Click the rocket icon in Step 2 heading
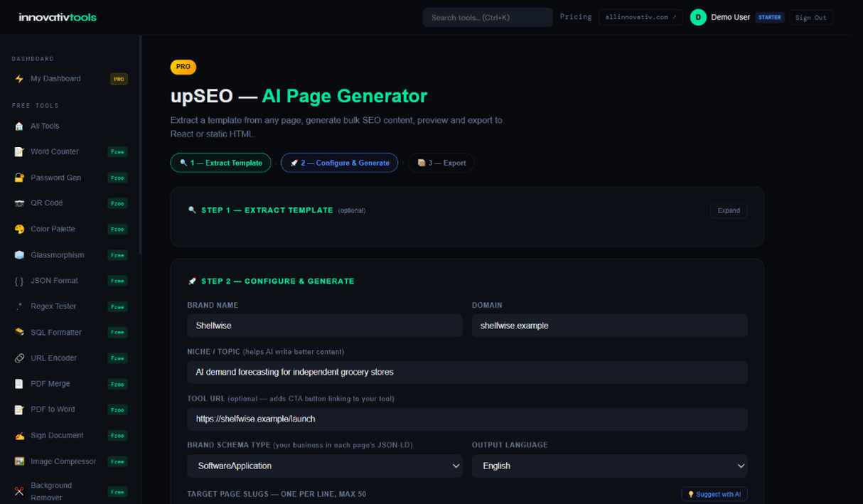Image resolution: width=863 pixels, height=504 pixels. pyautogui.click(x=192, y=282)
